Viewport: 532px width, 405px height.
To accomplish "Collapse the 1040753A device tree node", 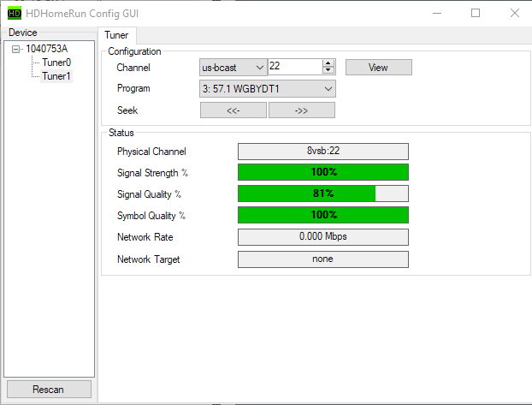I will (x=17, y=49).
